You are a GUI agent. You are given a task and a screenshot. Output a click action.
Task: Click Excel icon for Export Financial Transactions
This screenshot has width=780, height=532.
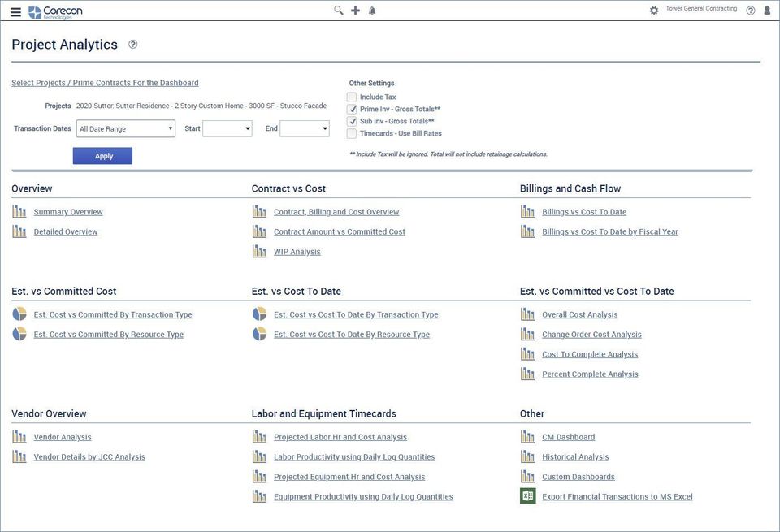528,496
